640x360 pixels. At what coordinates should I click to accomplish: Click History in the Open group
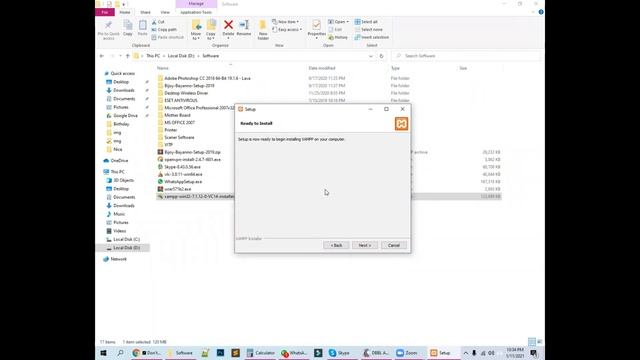pyautogui.click(x=338, y=37)
